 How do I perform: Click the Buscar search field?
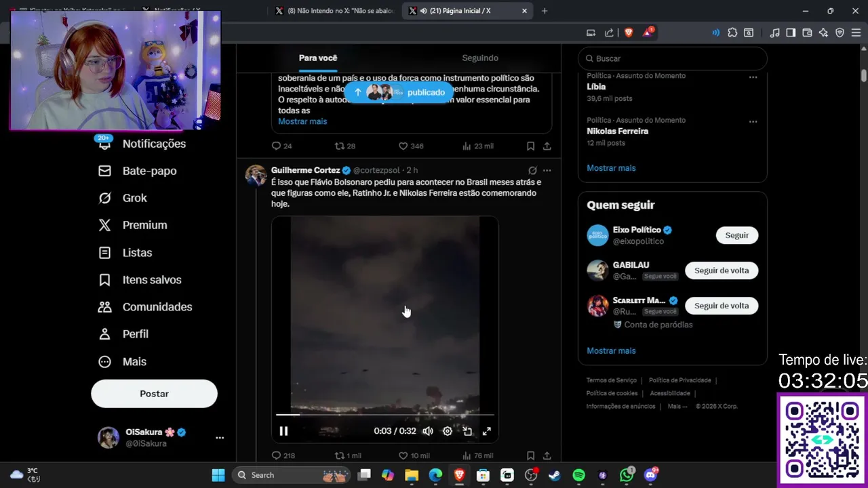[672, 58]
